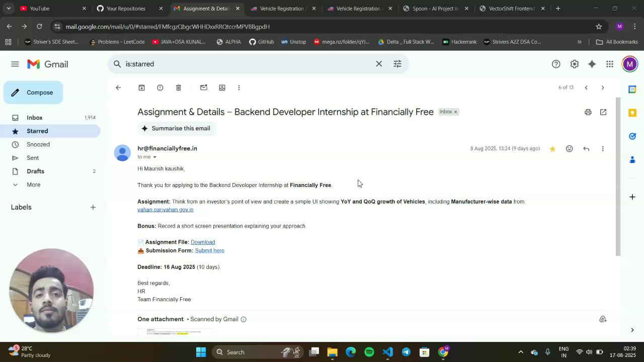Open the Inbox folder
The height and width of the screenshot is (362, 644).
click(50, 118)
